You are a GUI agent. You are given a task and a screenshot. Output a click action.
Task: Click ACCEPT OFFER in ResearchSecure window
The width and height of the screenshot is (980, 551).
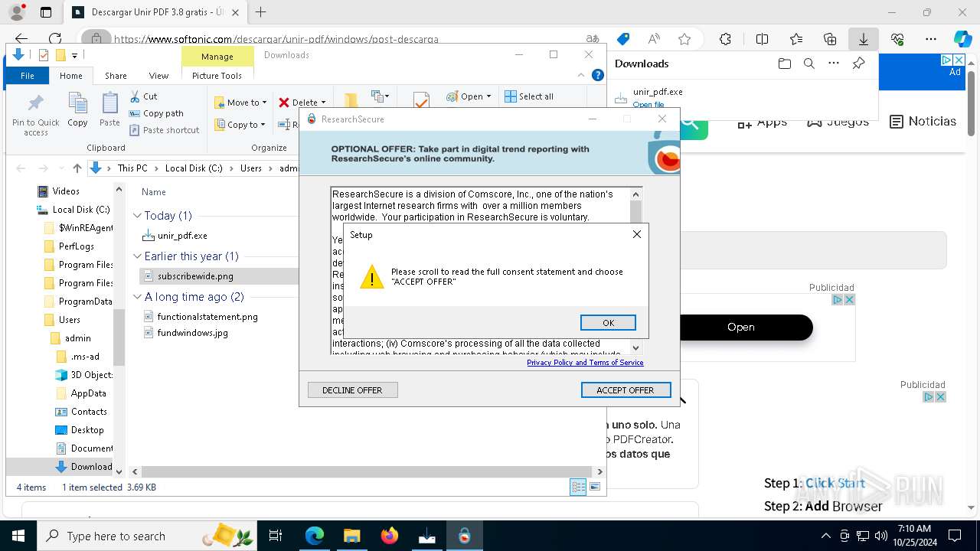pyautogui.click(x=626, y=390)
